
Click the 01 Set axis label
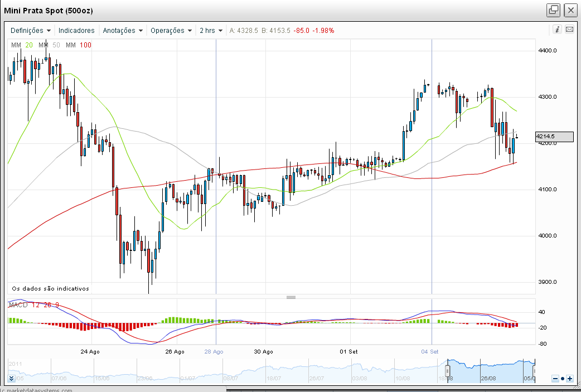click(x=348, y=352)
